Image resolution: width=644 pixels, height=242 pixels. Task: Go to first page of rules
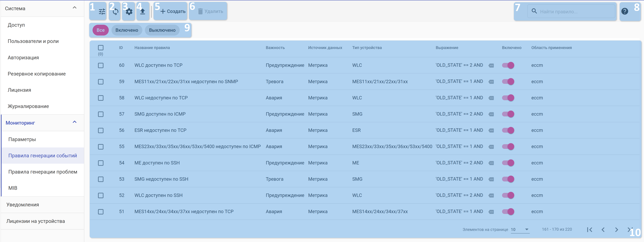tap(590, 230)
